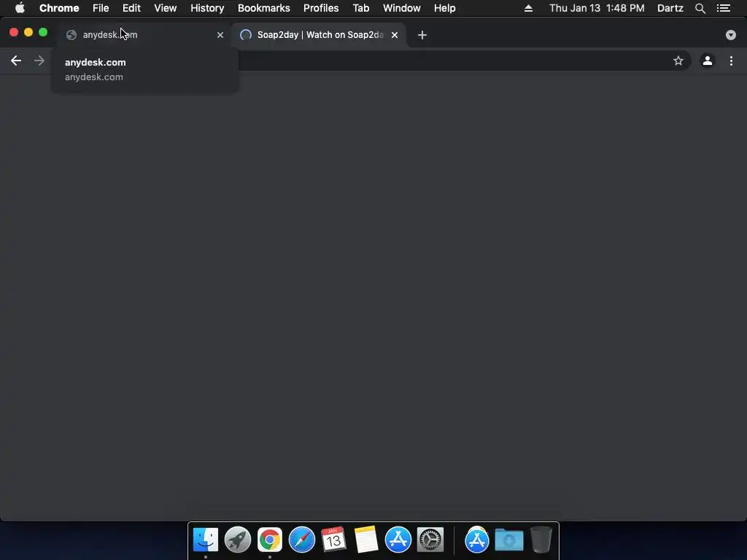Open the date and time in menu bar
This screenshot has width=747, height=560.
click(x=597, y=8)
